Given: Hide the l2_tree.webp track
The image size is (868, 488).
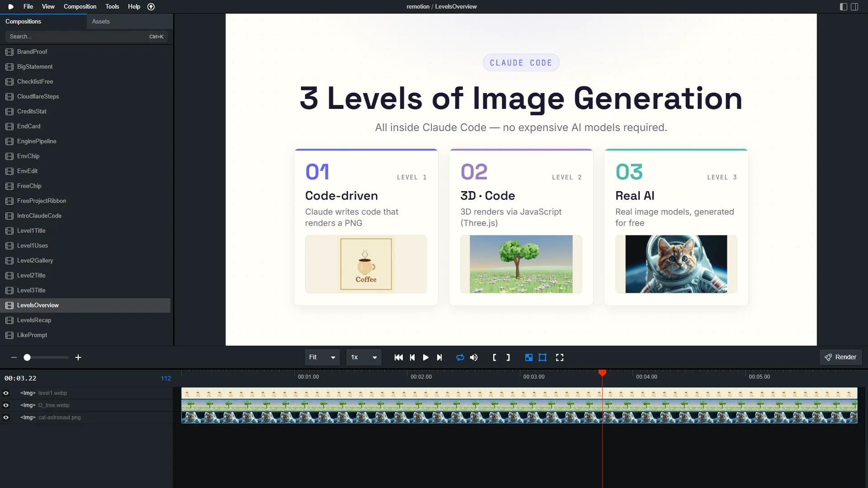Looking at the screenshot, I should tap(6, 405).
